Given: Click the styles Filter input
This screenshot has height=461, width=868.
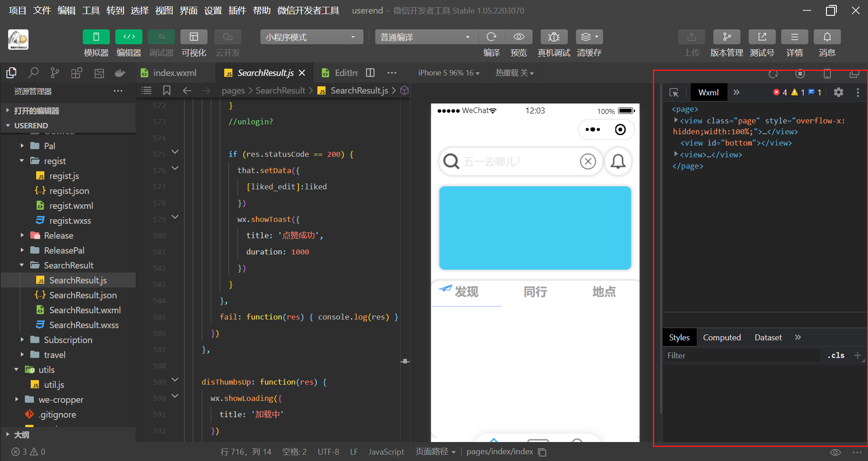Looking at the screenshot, I should click(741, 356).
